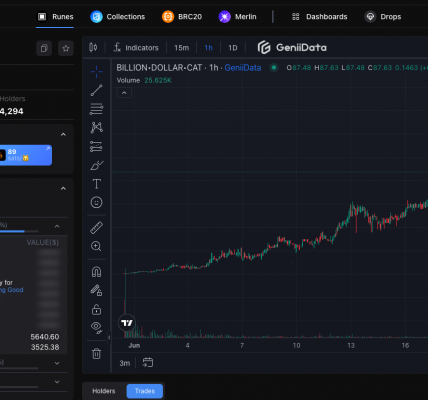
Task: Toggle lock all drawings
Action: pos(97,309)
